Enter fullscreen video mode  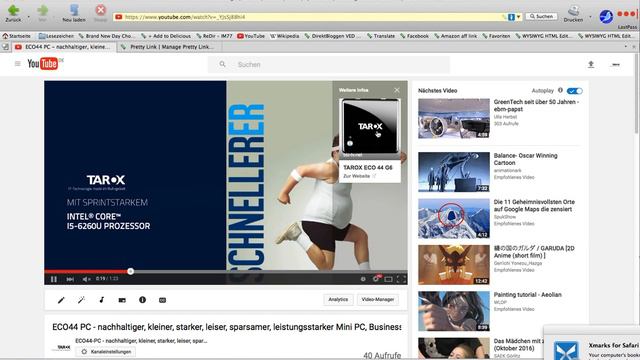tap(402, 279)
